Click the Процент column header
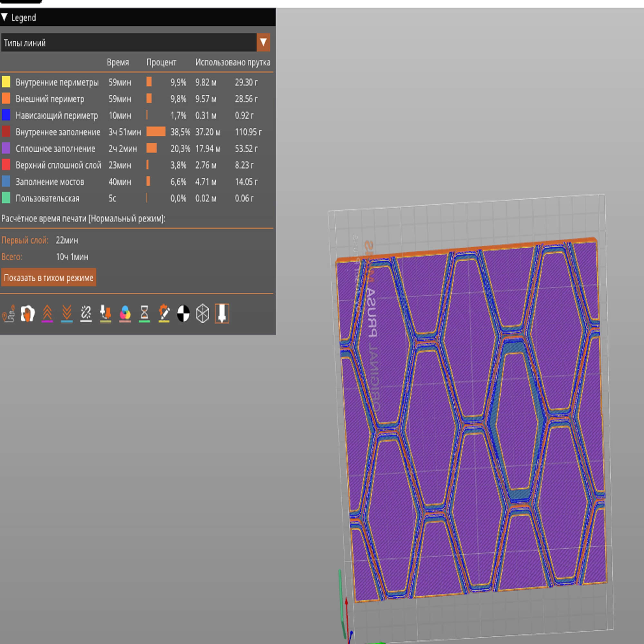644x644 pixels. coord(161,62)
